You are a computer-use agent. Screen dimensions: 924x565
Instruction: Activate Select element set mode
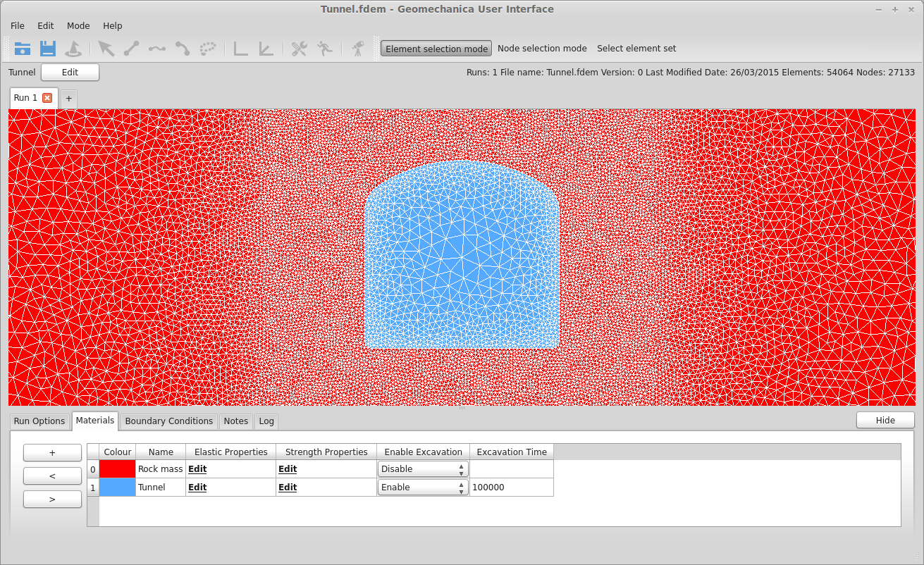pos(636,48)
